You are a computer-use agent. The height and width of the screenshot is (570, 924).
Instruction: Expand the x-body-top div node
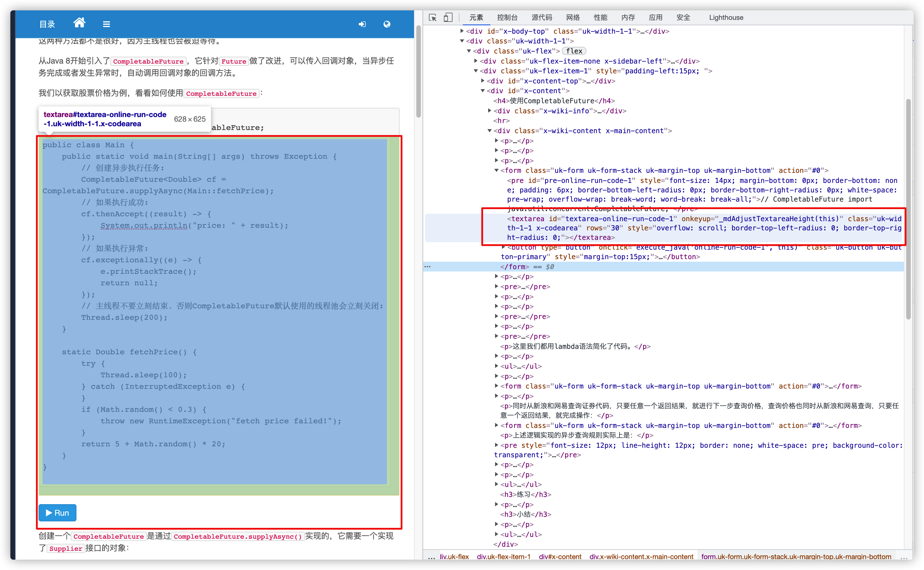coord(462,31)
